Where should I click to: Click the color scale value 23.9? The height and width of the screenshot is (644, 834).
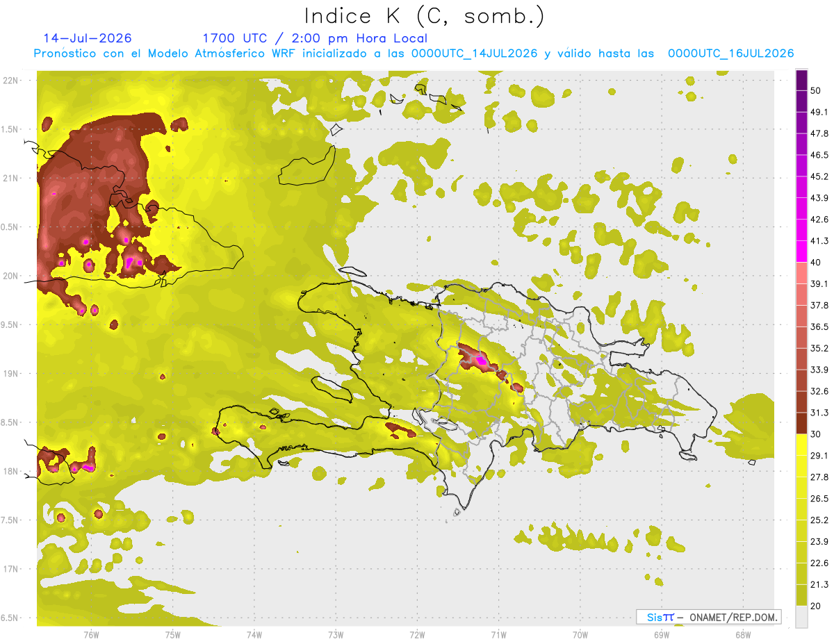click(819, 542)
